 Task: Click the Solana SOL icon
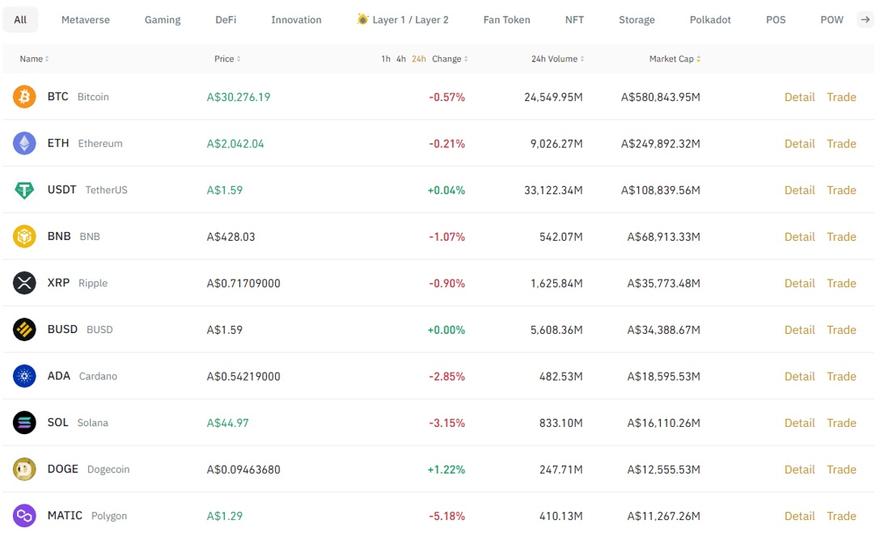pos(24,423)
